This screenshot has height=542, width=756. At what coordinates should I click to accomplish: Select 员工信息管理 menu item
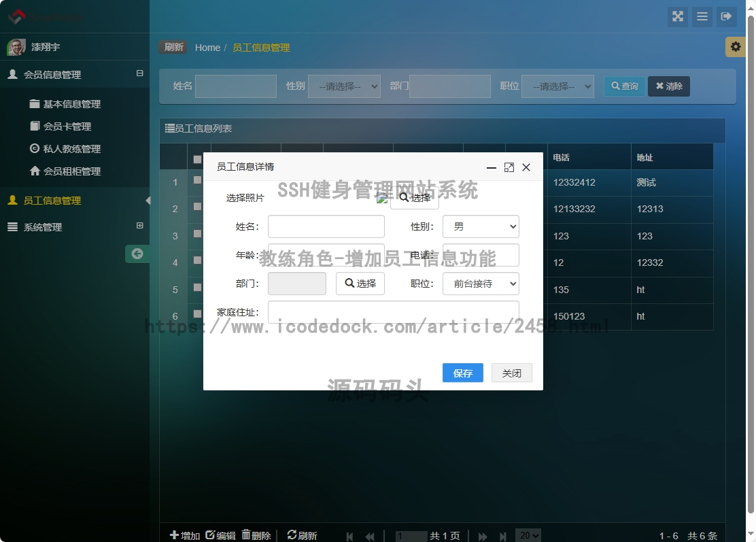click(x=52, y=201)
